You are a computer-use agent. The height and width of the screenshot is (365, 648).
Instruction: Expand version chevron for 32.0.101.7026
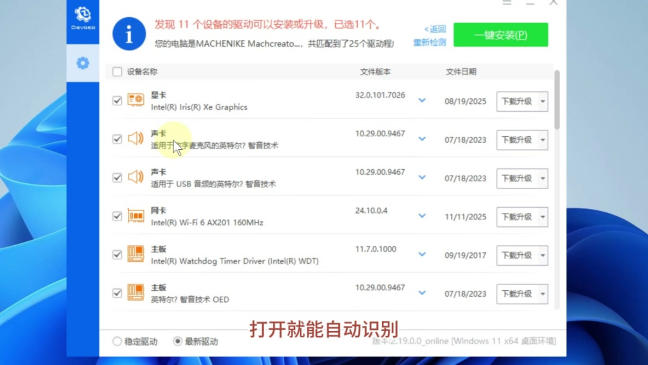tap(422, 100)
